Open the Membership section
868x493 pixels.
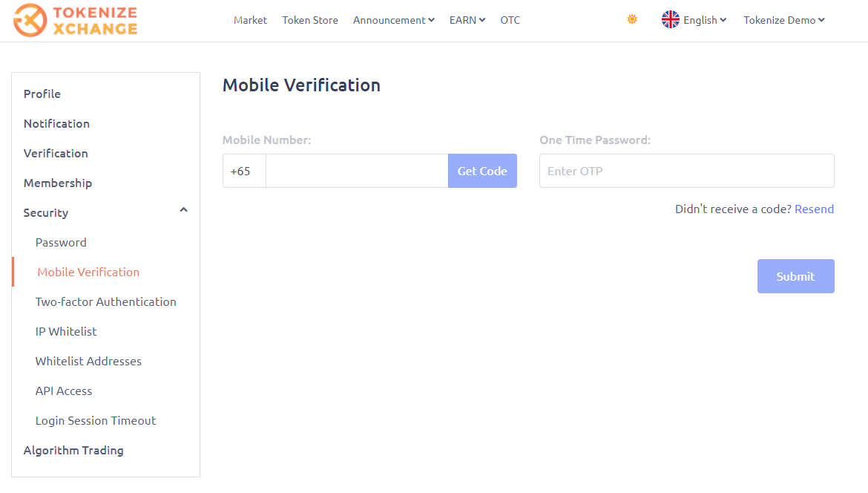58,183
